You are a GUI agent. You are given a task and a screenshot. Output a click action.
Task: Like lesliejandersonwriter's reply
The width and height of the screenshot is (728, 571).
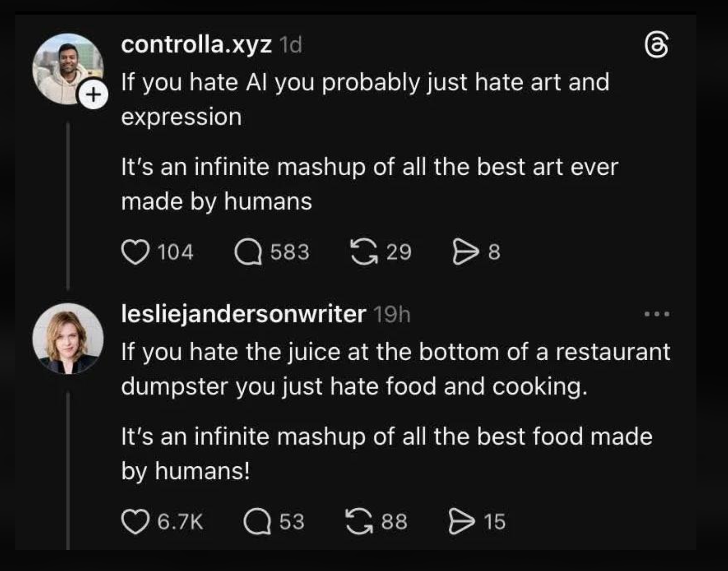point(135,522)
